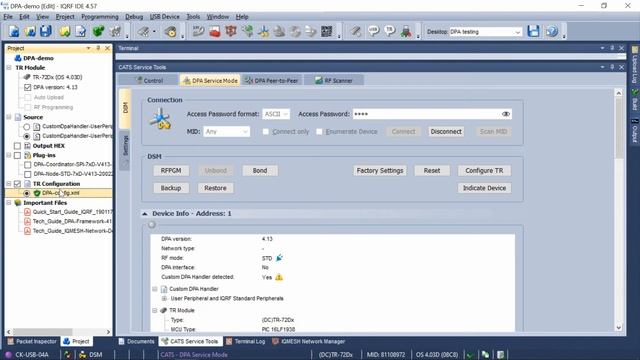This screenshot has width=640, height=360.
Task: Click the green Build toolbar icon
Action: (x=98, y=31)
